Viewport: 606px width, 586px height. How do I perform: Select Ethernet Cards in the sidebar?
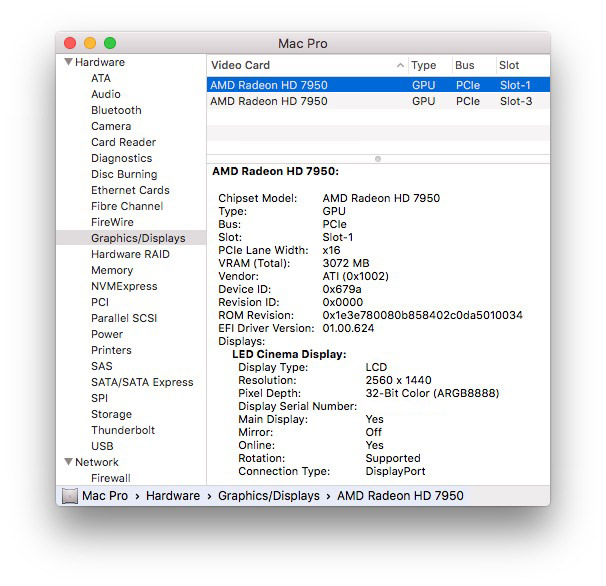pyautogui.click(x=131, y=190)
